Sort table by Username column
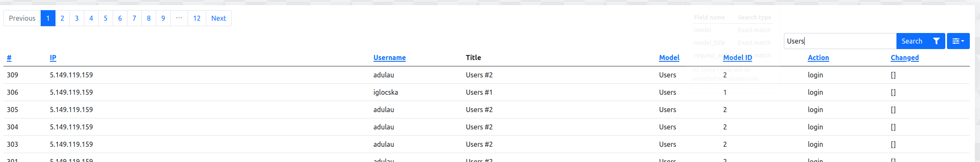Screen dimensions: 980x162 (x=389, y=58)
